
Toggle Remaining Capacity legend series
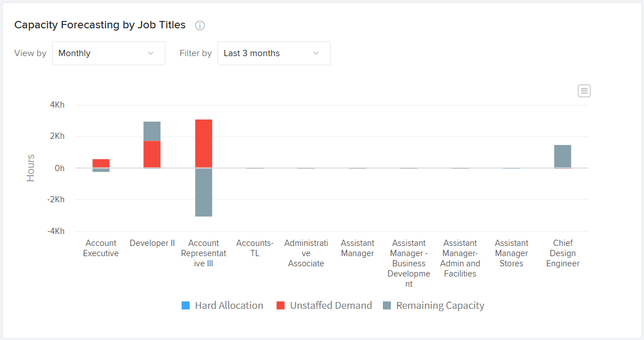pyautogui.click(x=440, y=305)
